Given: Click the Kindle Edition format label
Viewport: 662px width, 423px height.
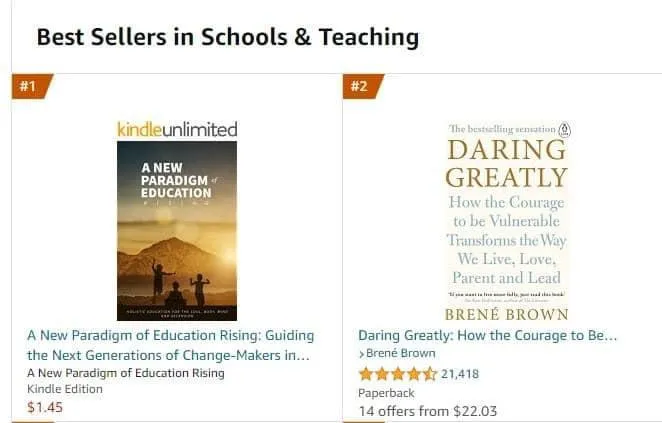Looking at the screenshot, I should (x=65, y=389).
